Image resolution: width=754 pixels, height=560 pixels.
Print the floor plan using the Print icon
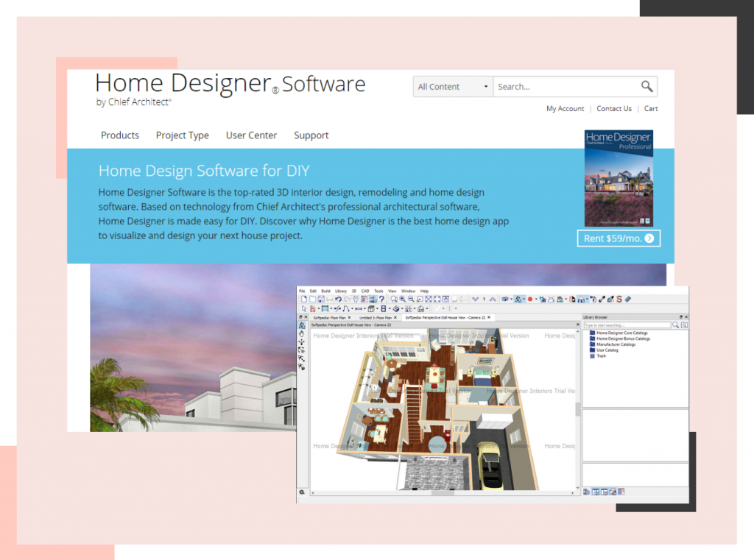[330, 297]
